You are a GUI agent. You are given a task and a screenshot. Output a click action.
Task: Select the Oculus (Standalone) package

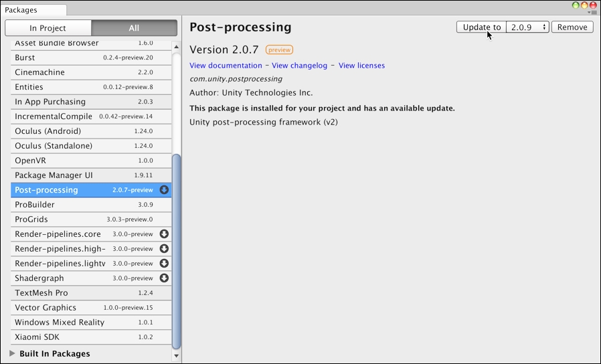91,146
